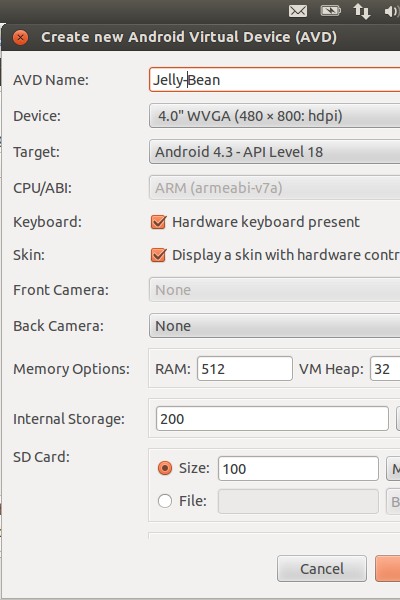The height and width of the screenshot is (600, 400).
Task: Click the disabled CPU/ABI ARM dropdown
Action: [x=274, y=188]
